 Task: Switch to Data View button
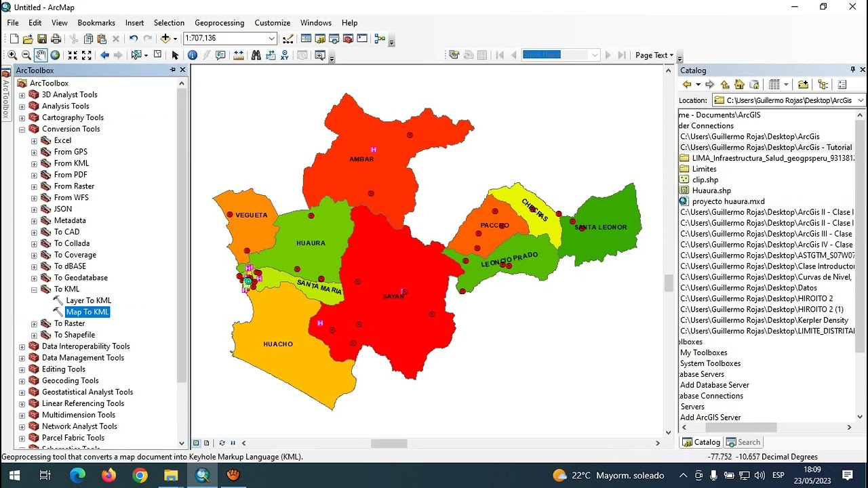[x=197, y=443]
